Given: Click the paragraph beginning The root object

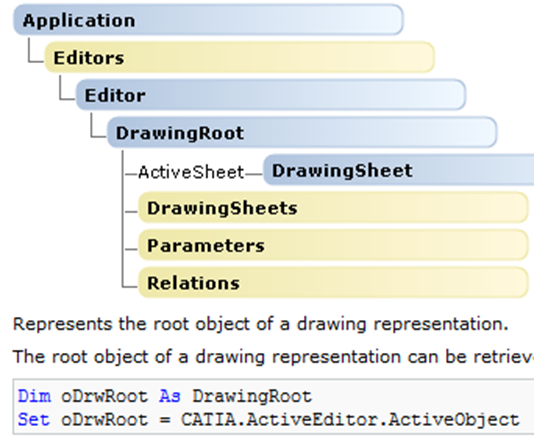Looking at the screenshot, I should tap(273, 357).
